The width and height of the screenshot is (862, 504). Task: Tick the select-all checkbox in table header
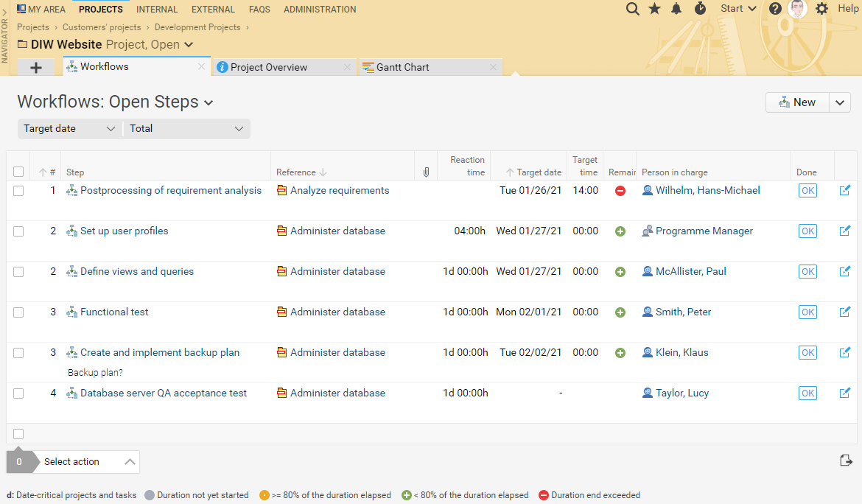[x=18, y=172]
